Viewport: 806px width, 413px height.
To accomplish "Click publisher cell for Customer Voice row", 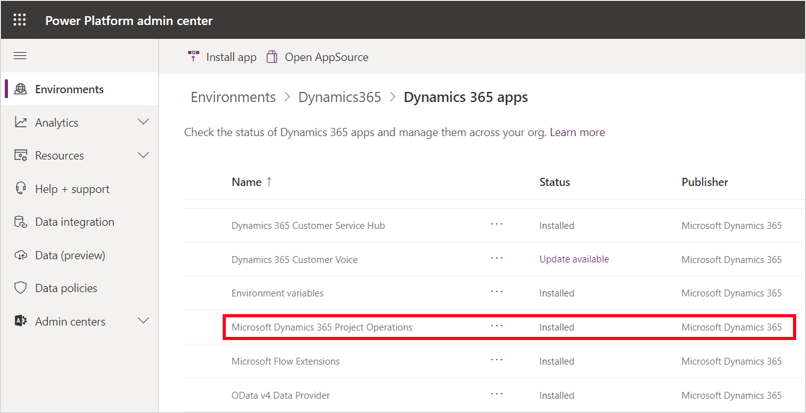I will pyautogui.click(x=731, y=259).
